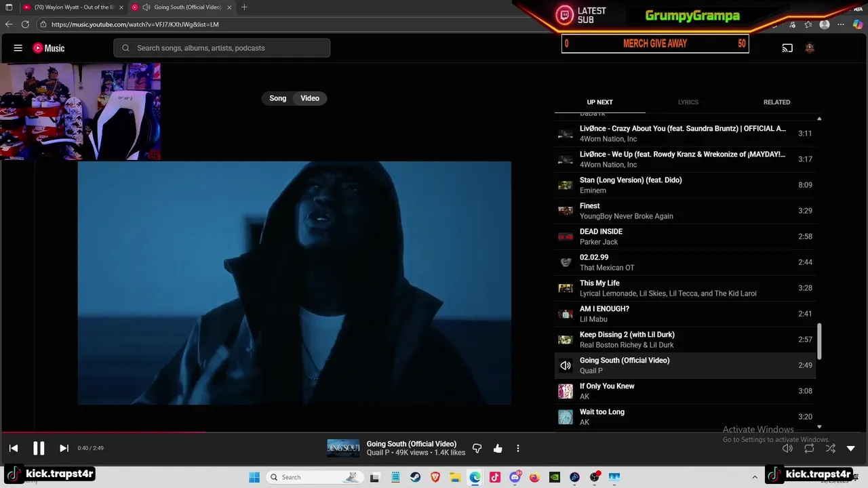Switch to Video mode
Image resolution: width=868 pixels, height=488 pixels.
pyautogui.click(x=310, y=98)
